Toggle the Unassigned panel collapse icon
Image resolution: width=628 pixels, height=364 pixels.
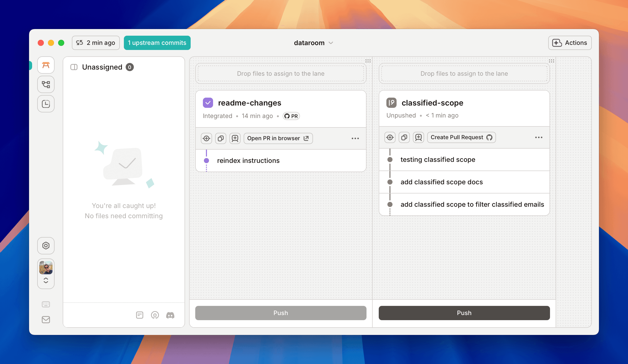click(74, 67)
